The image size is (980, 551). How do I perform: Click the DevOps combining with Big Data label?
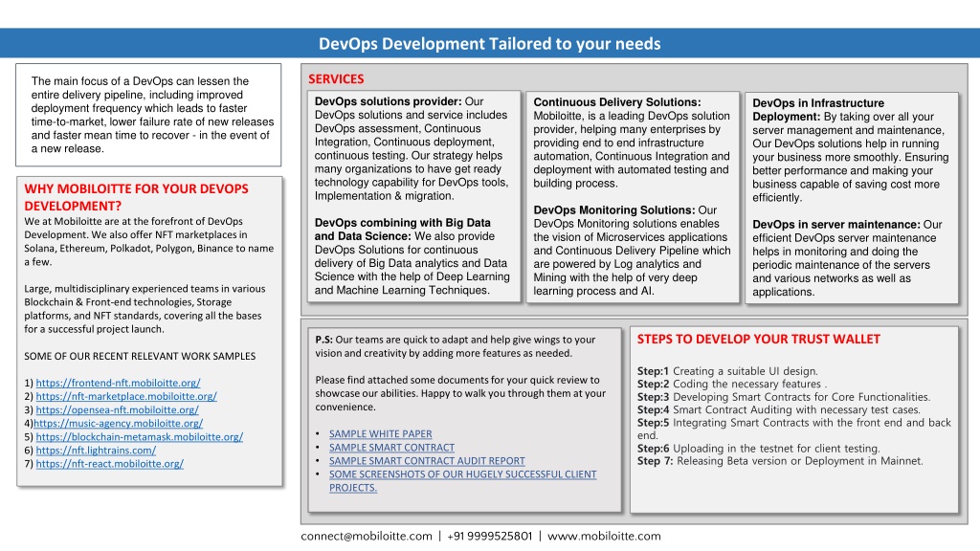coord(403,230)
